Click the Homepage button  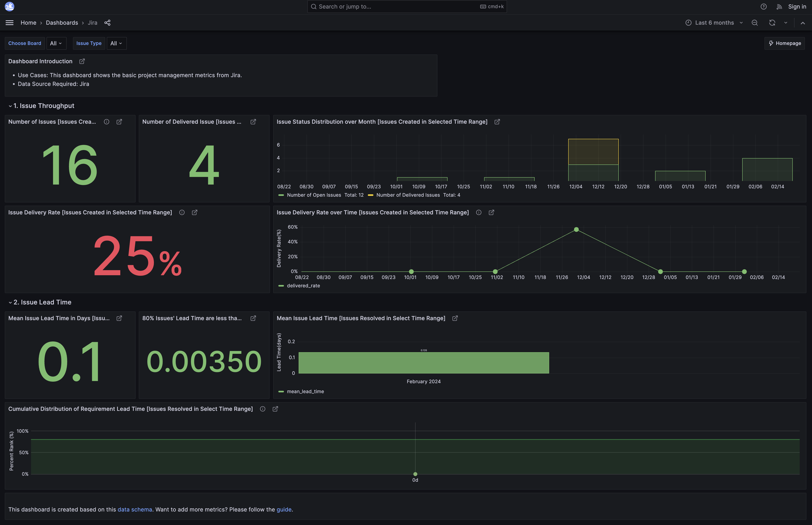pyautogui.click(x=784, y=43)
